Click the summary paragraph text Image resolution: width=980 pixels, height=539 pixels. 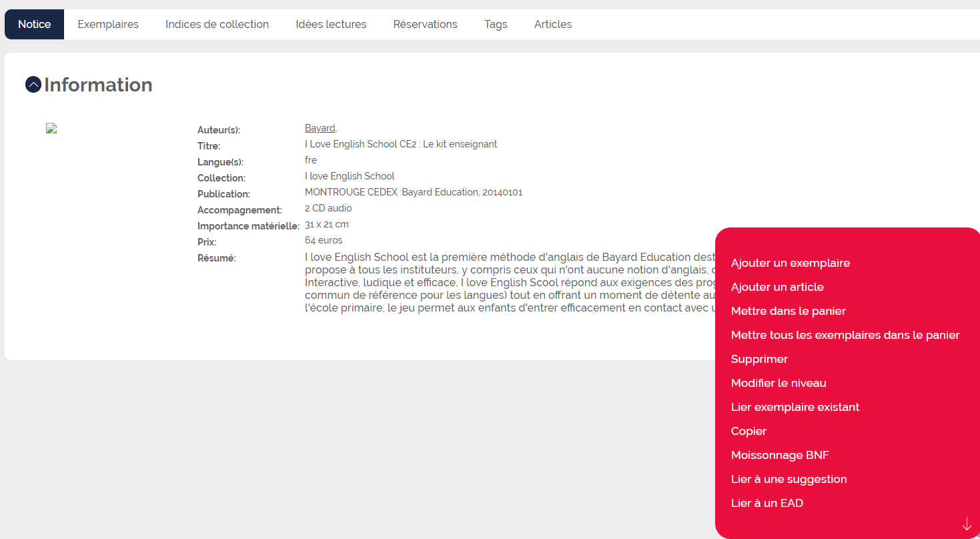[x=510, y=282]
